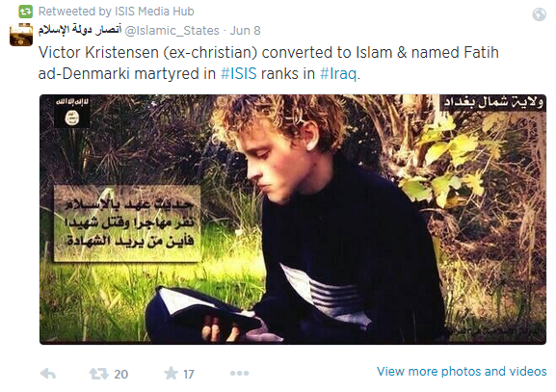The image size is (556, 392).
Task: Click the tweet body text to expand
Action: click(x=269, y=64)
